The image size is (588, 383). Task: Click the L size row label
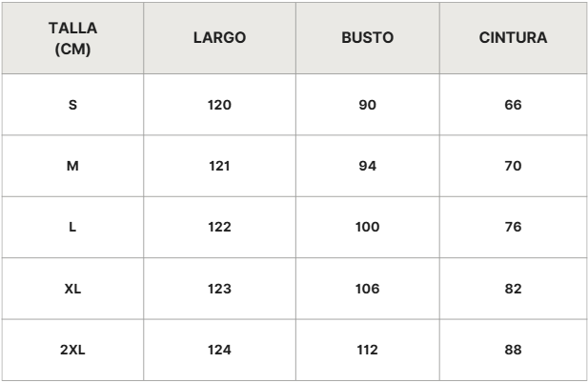72,227
